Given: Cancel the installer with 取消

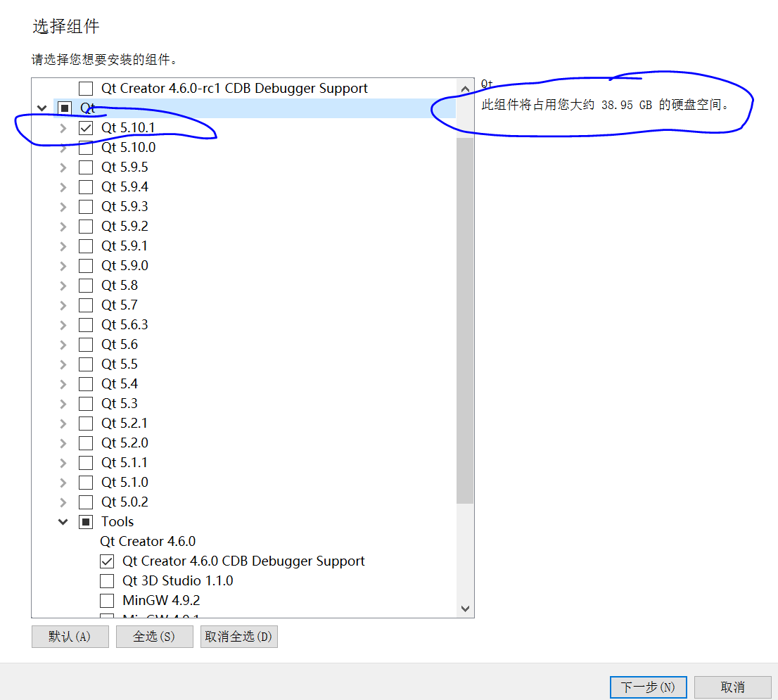Looking at the screenshot, I should (732, 687).
